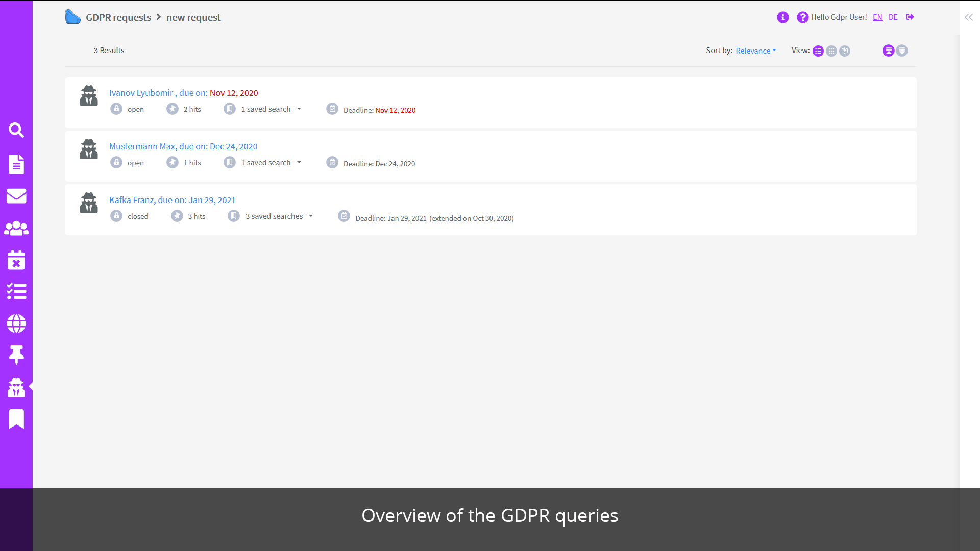980x551 pixels.
Task: Open the Kafka Franz request link
Action: point(173,200)
